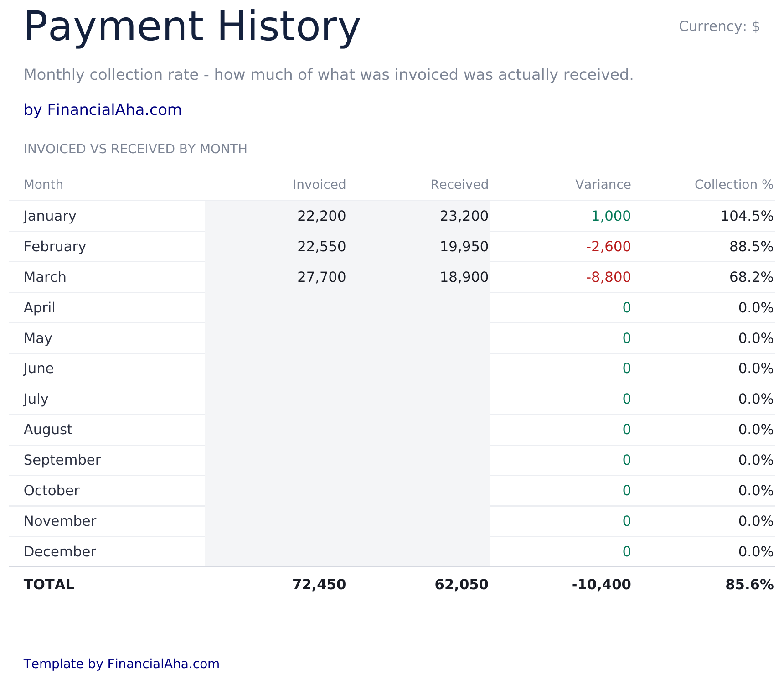Click the 'Variance' column header
Image resolution: width=784 pixels, height=680 pixels.
tap(603, 185)
